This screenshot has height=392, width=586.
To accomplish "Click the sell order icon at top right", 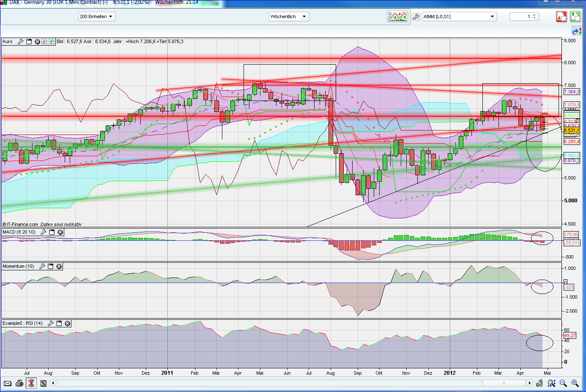I will [561, 16].
